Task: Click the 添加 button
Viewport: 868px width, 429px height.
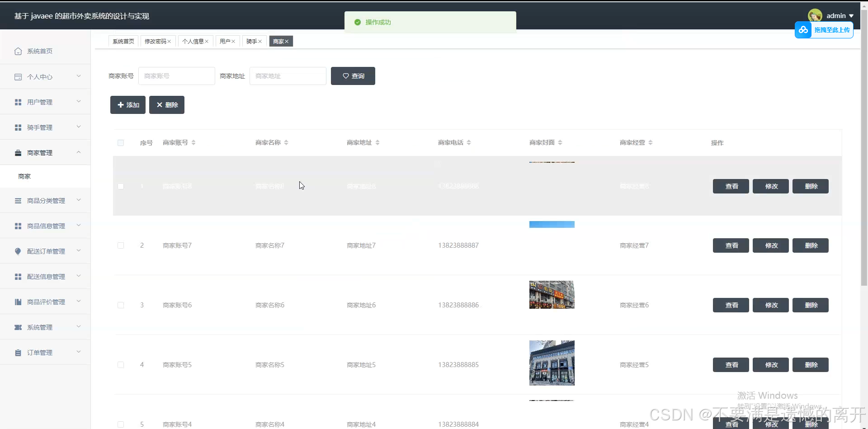Action: click(x=128, y=105)
